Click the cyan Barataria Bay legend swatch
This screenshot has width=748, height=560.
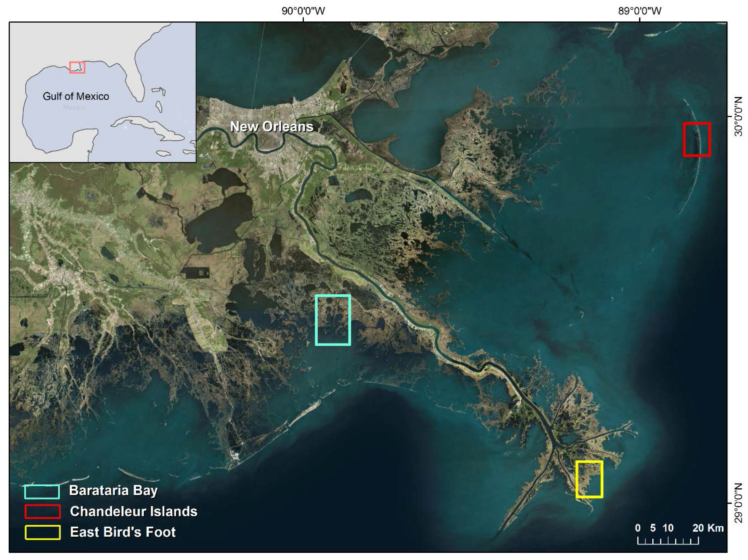(x=42, y=492)
